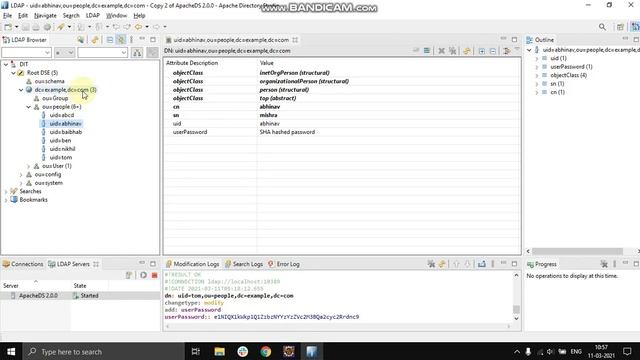The image size is (640, 360).
Task: Click the LDAP perspective icon at top right
Action: point(635,27)
